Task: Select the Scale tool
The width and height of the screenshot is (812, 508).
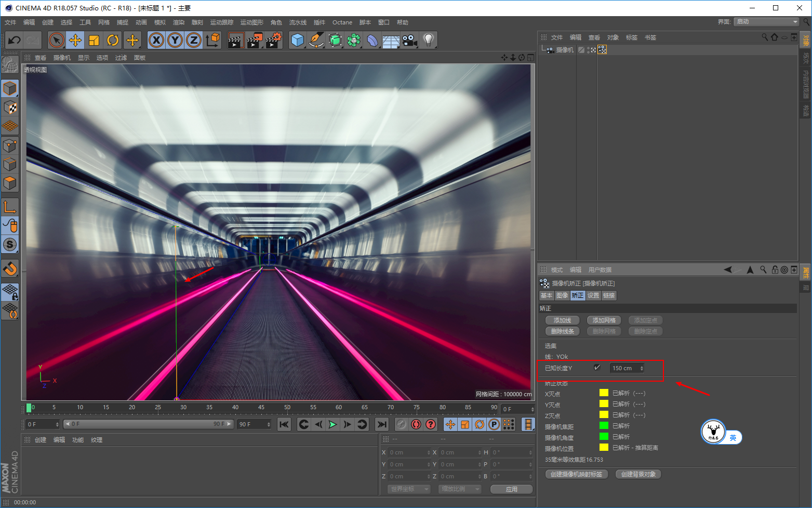Action: [94, 40]
